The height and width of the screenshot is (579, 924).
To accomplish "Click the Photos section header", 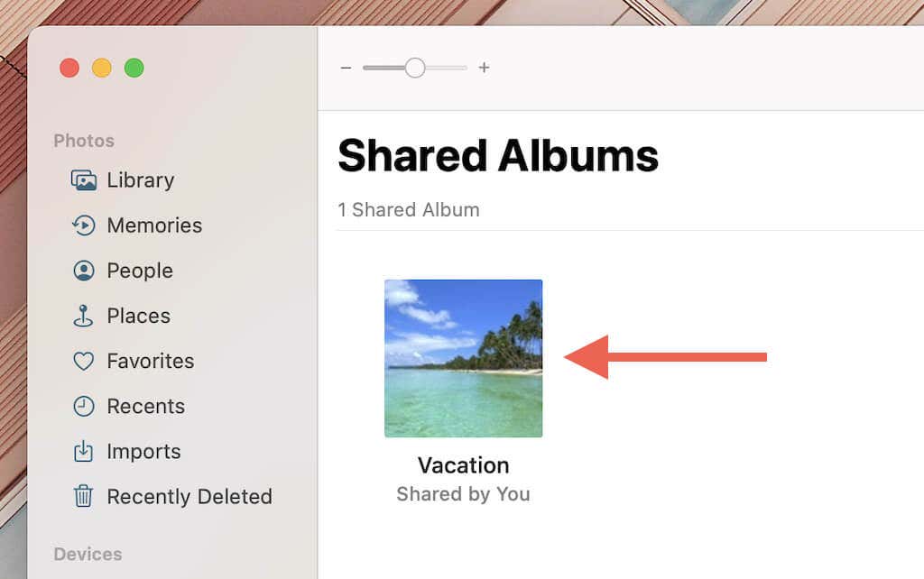I will [84, 141].
